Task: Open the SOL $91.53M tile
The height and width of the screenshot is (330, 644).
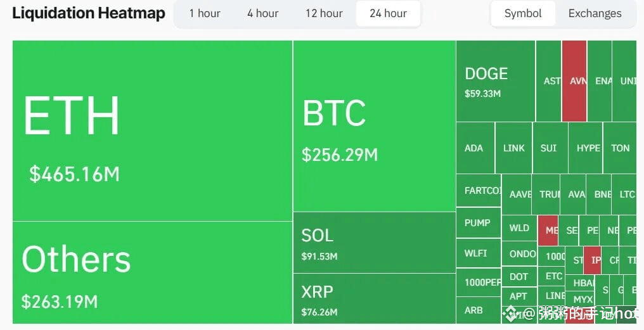Action: [x=374, y=243]
